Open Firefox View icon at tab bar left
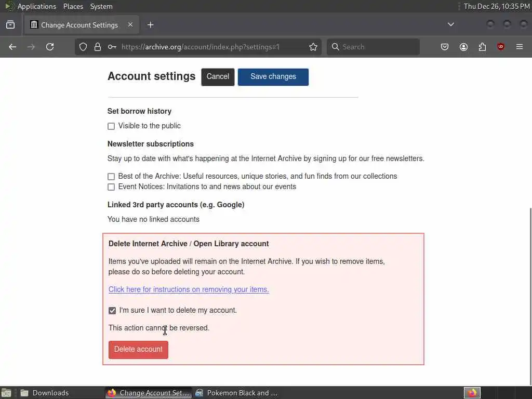 [x=10, y=25]
